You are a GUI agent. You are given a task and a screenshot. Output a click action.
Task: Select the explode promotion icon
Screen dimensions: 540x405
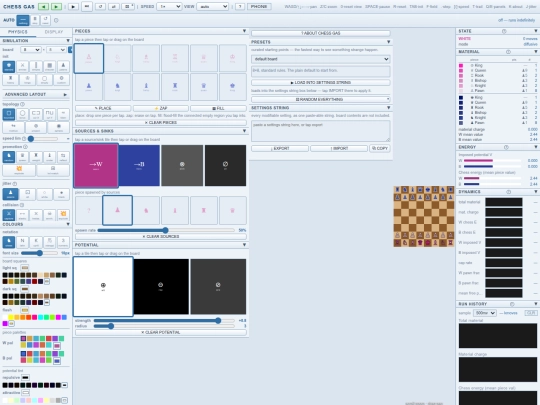(19, 170)
